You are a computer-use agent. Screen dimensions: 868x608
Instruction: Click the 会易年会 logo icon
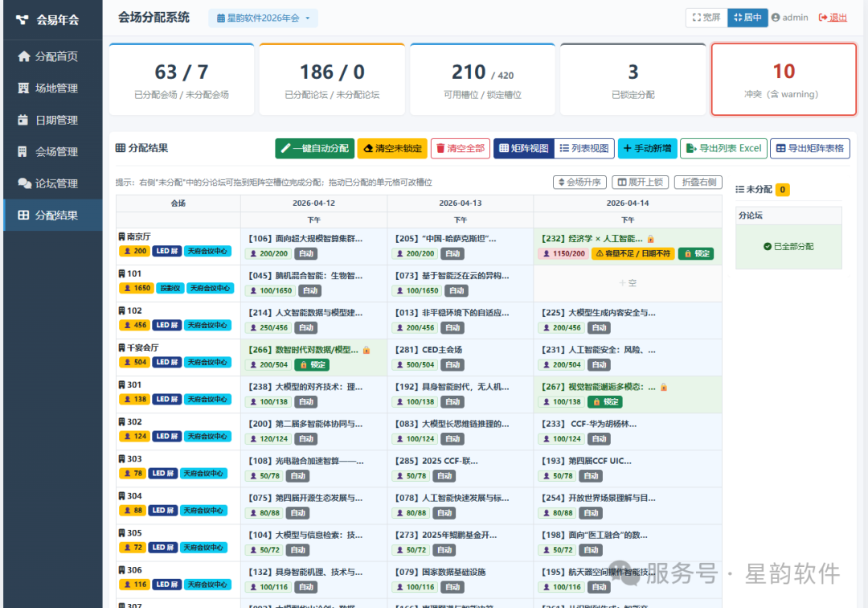point(23,20)
